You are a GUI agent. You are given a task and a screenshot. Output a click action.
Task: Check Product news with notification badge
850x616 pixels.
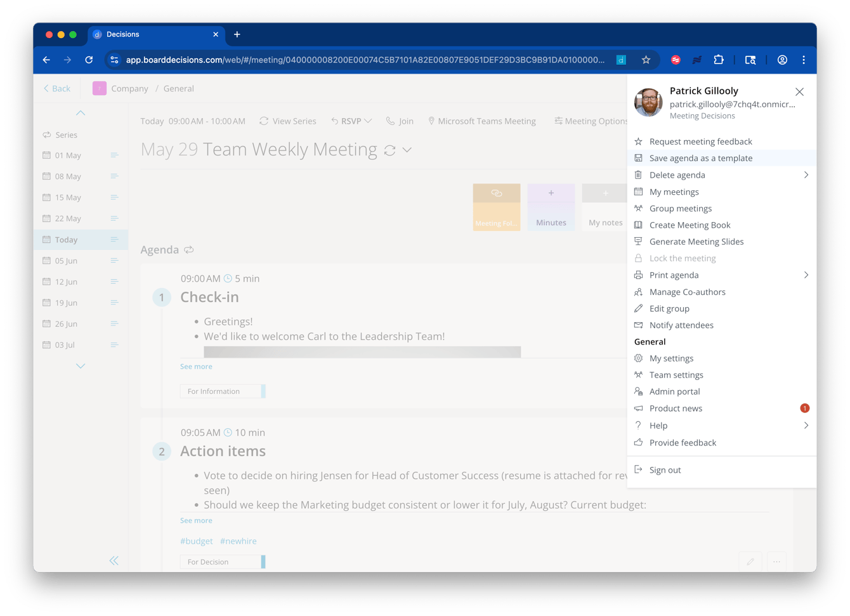pos(676,408)
